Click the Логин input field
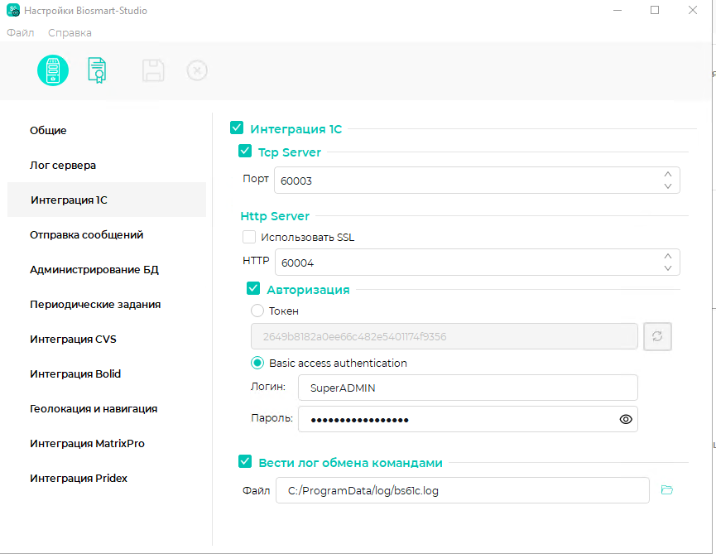This screenshot has height=554, width=716. 468,387
